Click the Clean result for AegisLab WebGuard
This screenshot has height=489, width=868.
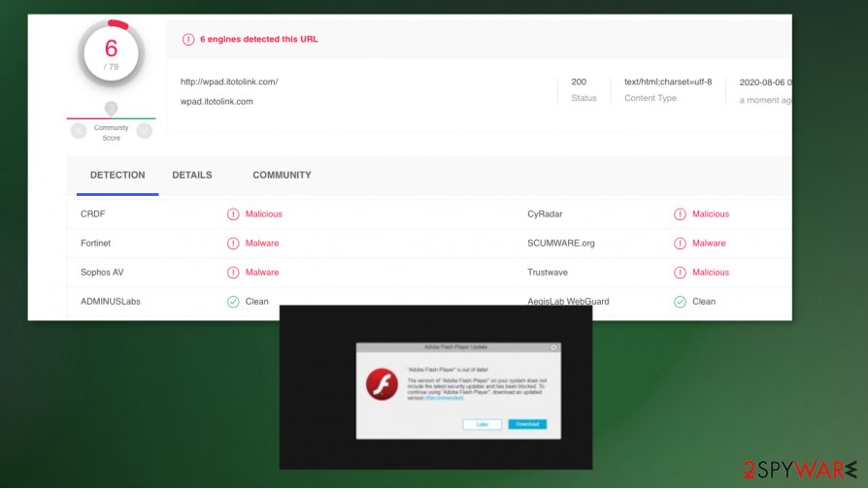tap(704, 302)
